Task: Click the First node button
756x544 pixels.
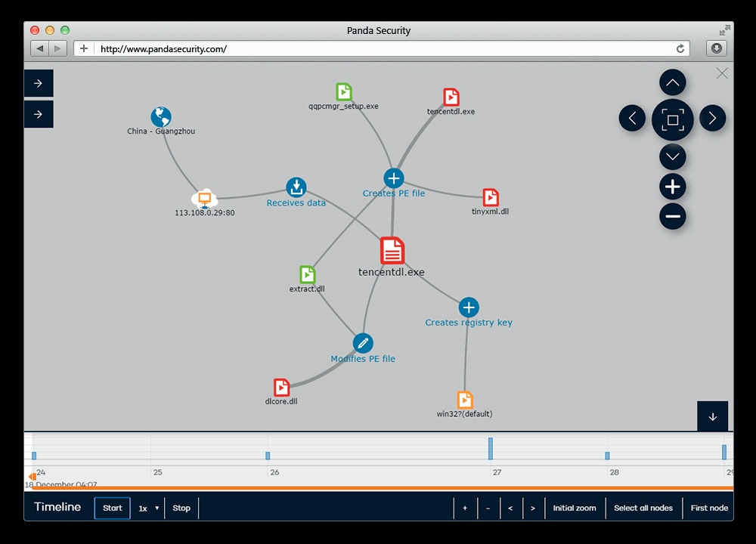Action: [x=709, y=508]
